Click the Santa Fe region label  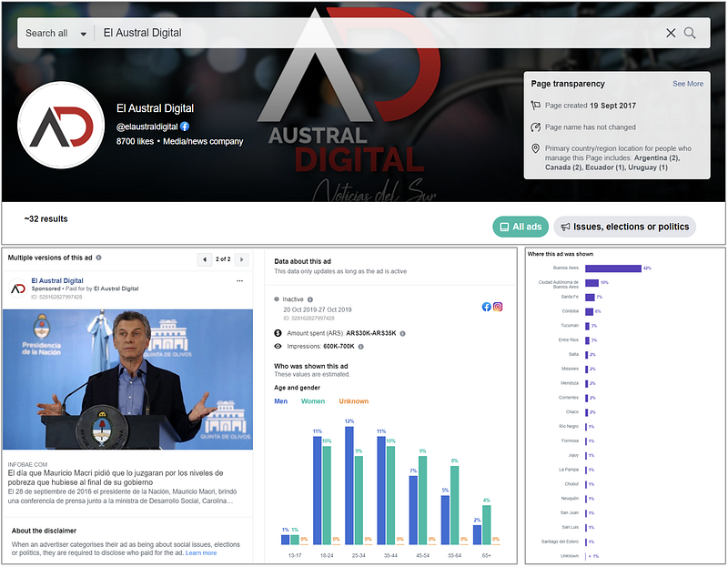tap(570, 297)
